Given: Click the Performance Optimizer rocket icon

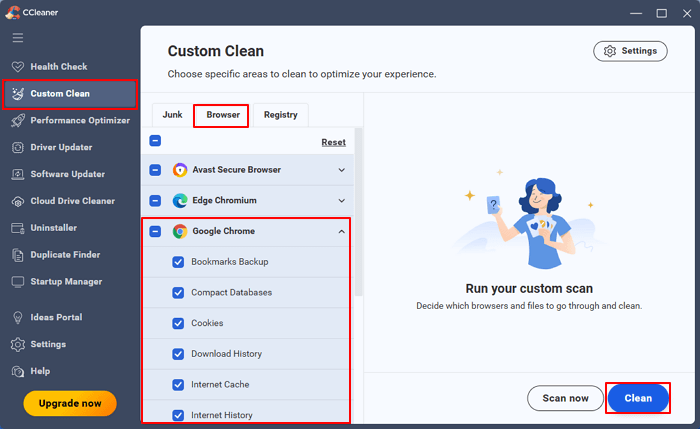Looking at the screenshot, I should coord(18,120).
